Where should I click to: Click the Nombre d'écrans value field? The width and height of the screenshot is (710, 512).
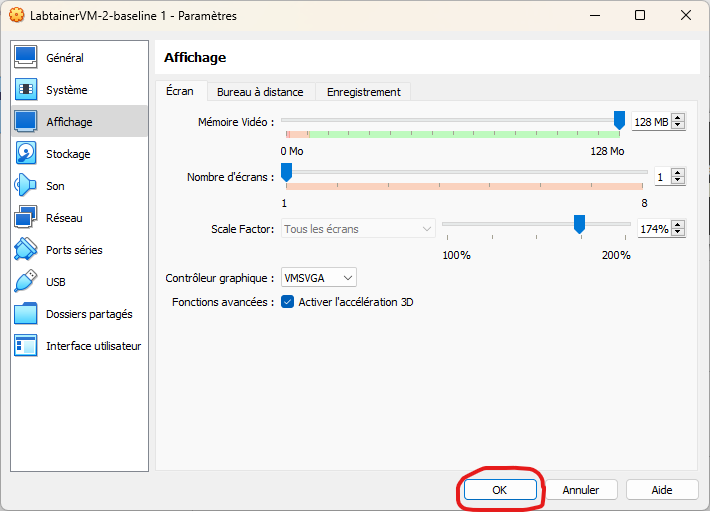[x=662, y=176]
